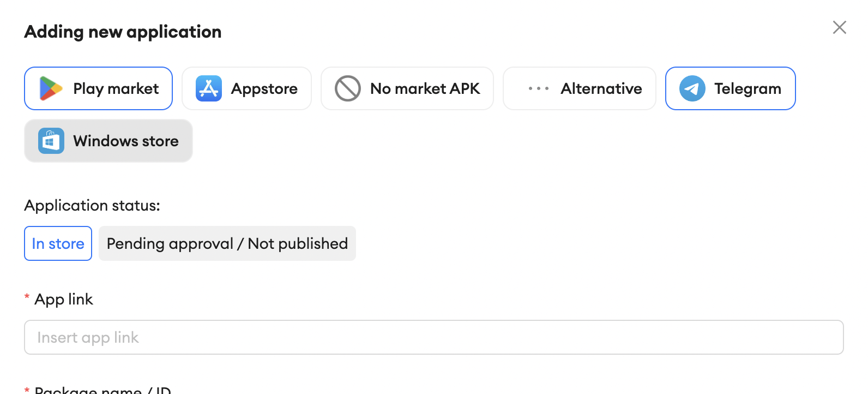The height and width of the screenshot is (394, 868).
Task: Click the Windows store icon
Action: point(51,140)
